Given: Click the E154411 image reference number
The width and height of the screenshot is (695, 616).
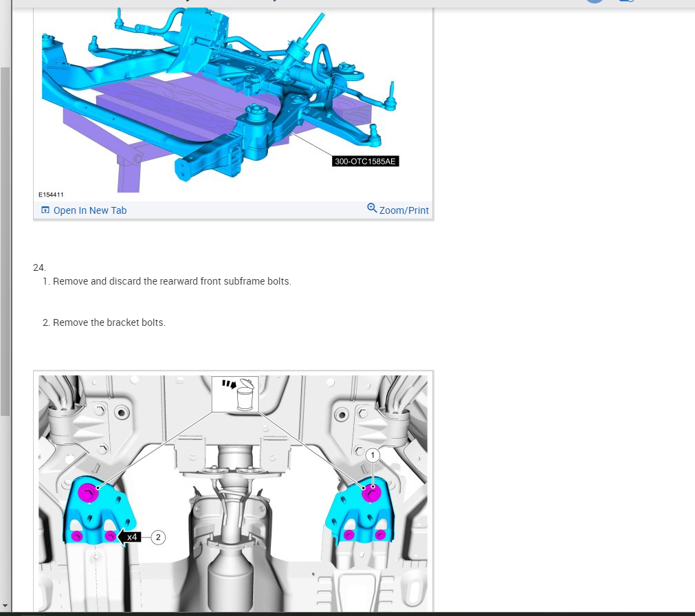Looking at the screenshot, I should click(x=51, y=195).
